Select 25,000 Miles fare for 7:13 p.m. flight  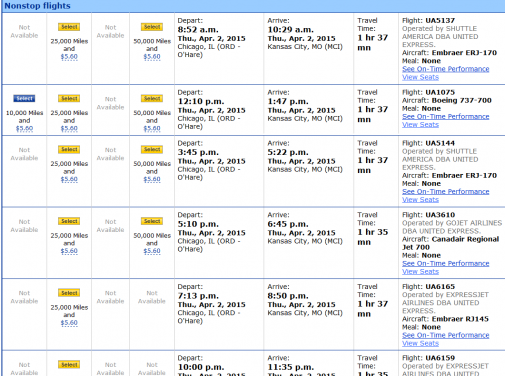pos(69,293)
